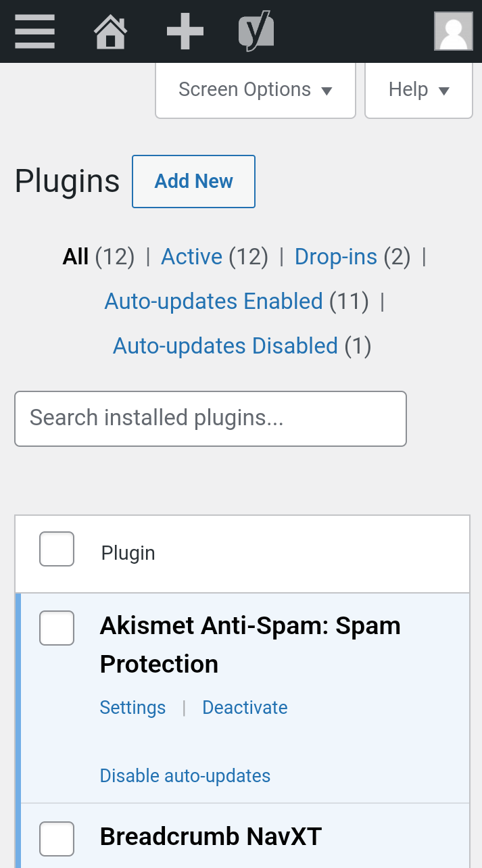482x868 pixels.
Task: Click the user avatar icon
Action: click(x=453, y=32)
